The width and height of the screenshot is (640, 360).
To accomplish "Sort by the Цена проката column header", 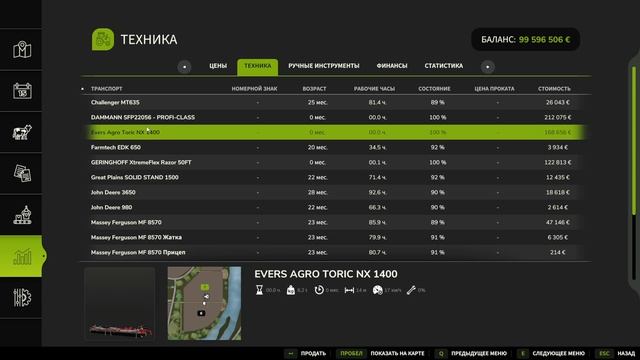I will coord(494,89).
